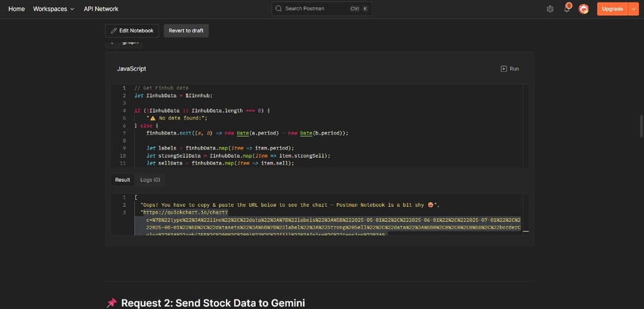This screenshot has height=309, width=644.
Task: Open the Home page
Action: (17, 8)
